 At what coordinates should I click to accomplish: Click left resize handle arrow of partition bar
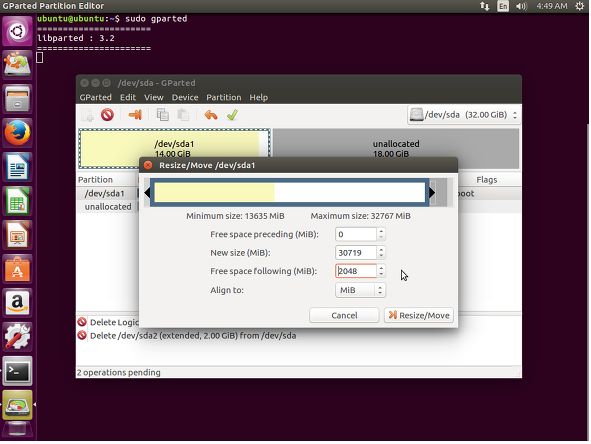coord(147,193)
